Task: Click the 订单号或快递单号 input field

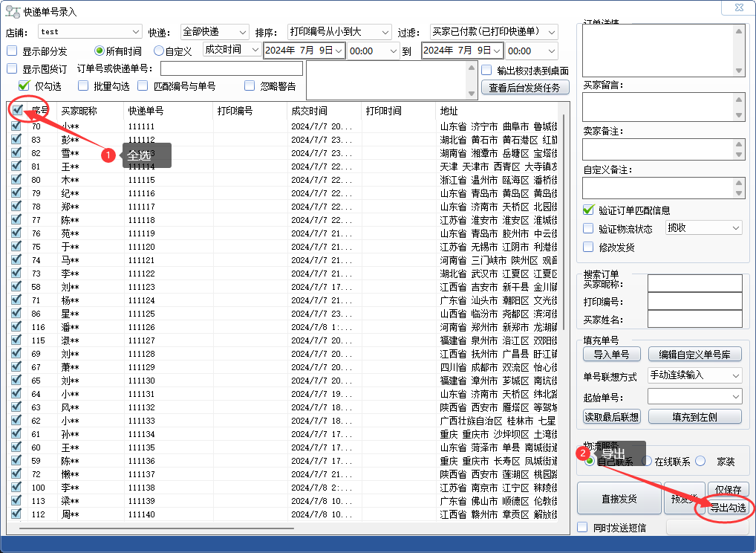Action: point(231,68)
